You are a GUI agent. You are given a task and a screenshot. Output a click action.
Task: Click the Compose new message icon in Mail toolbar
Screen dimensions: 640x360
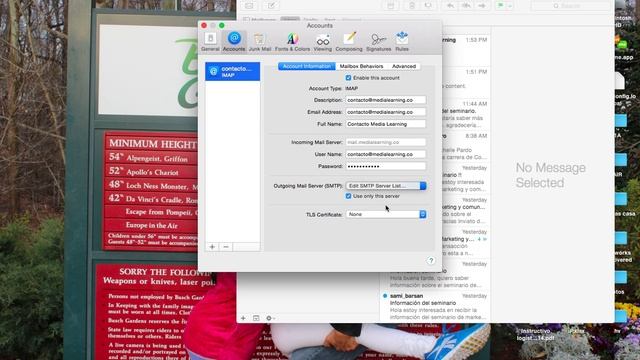pos(271,6)
